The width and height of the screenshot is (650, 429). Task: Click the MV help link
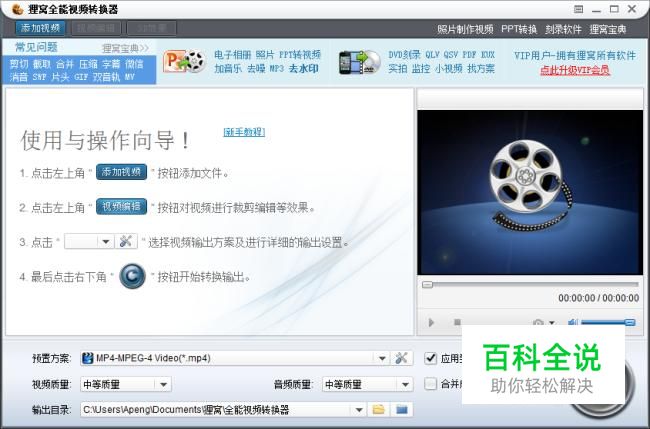(x=130, y=77)
